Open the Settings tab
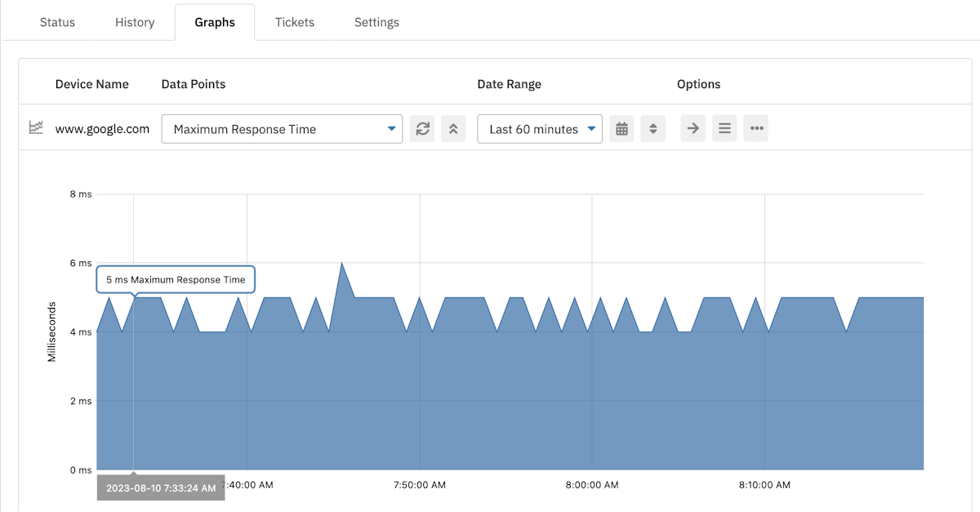Screen dimensions: 980x512 376,22
